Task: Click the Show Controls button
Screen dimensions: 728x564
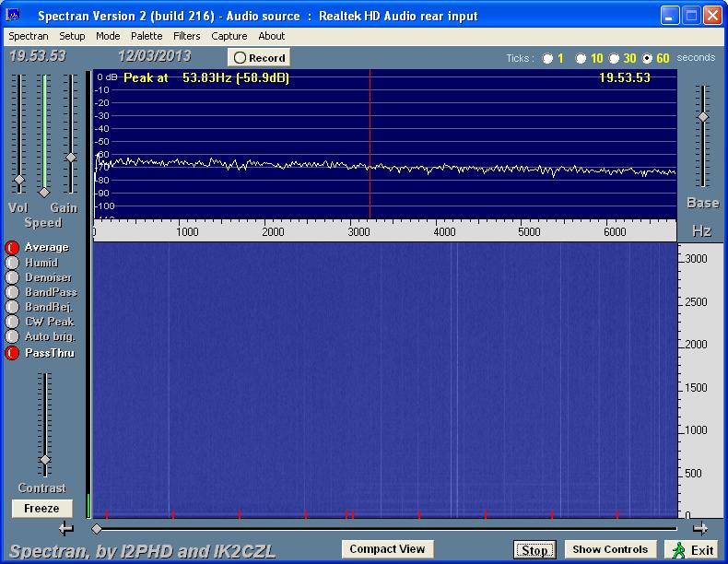Action: 610,549
